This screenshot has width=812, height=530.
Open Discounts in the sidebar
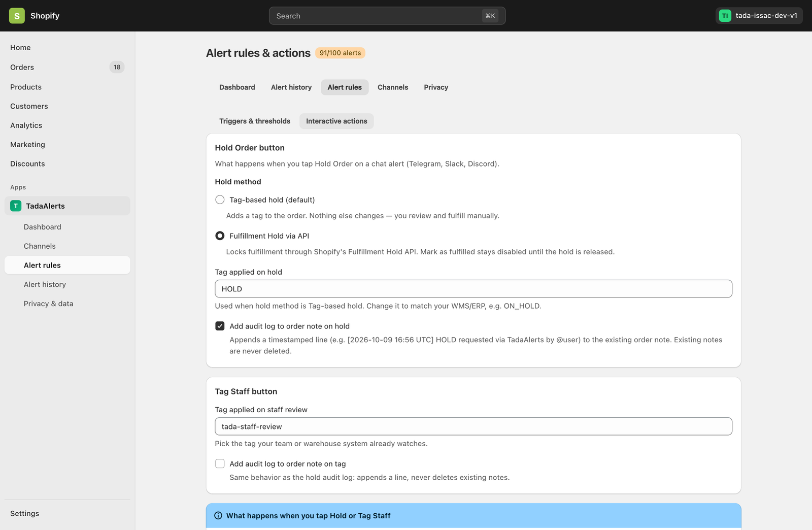pyautogui.click(x=67, y=164)
